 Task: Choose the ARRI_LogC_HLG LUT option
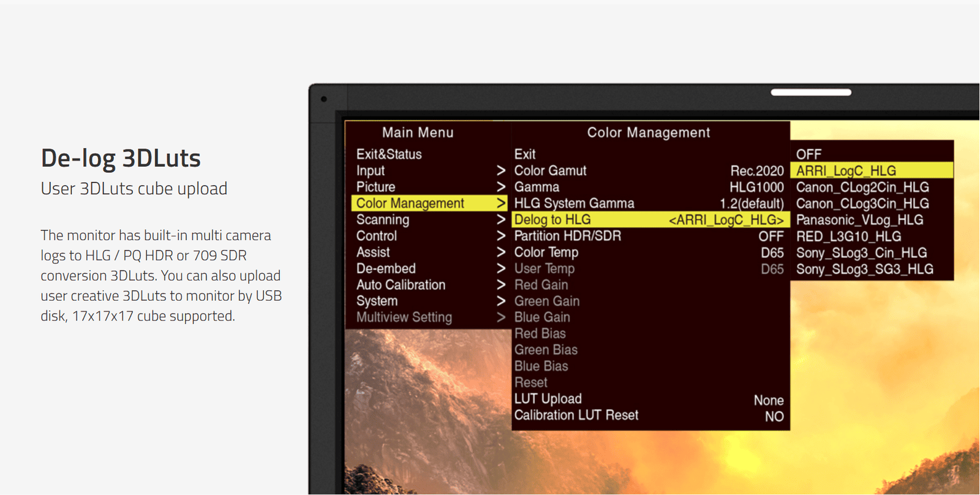tap(846, 171)
